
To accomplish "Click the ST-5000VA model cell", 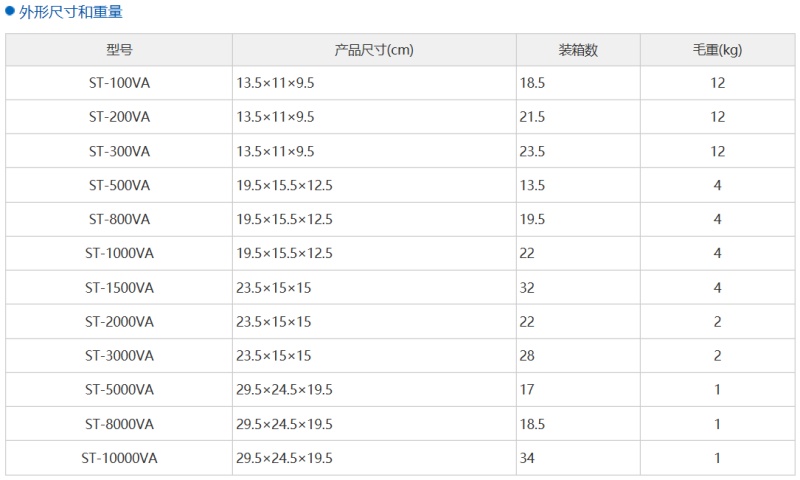I will point(119,390).
